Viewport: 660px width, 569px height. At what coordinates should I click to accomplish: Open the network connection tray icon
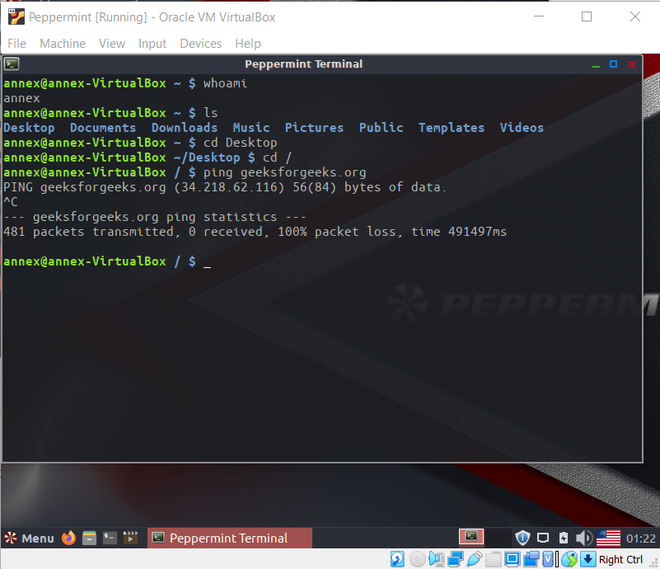543,538
